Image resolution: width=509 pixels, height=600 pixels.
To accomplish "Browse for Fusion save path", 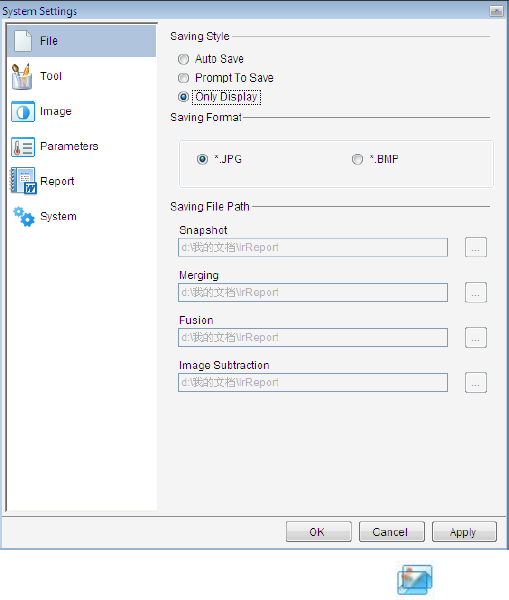I will point(476,338).
